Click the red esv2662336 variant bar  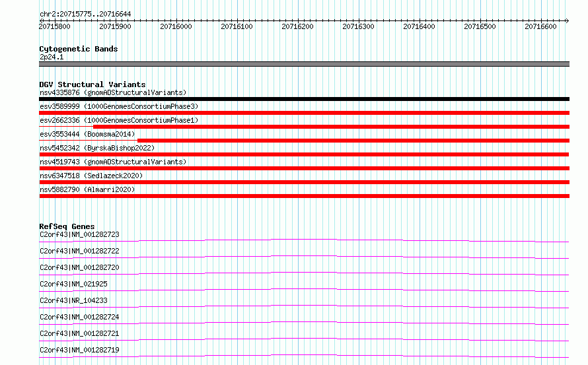[x=331, y=127]
